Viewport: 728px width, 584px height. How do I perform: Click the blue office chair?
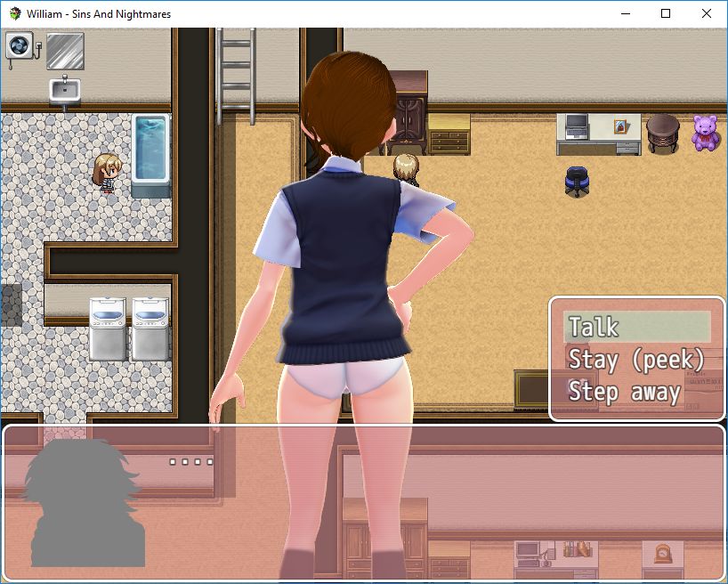coord(577,182)
